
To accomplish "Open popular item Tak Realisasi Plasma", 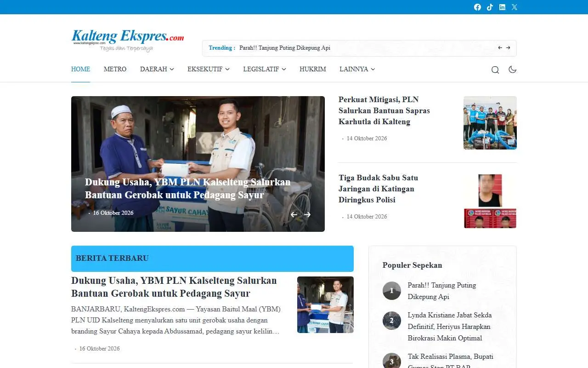I will (451, 360).
